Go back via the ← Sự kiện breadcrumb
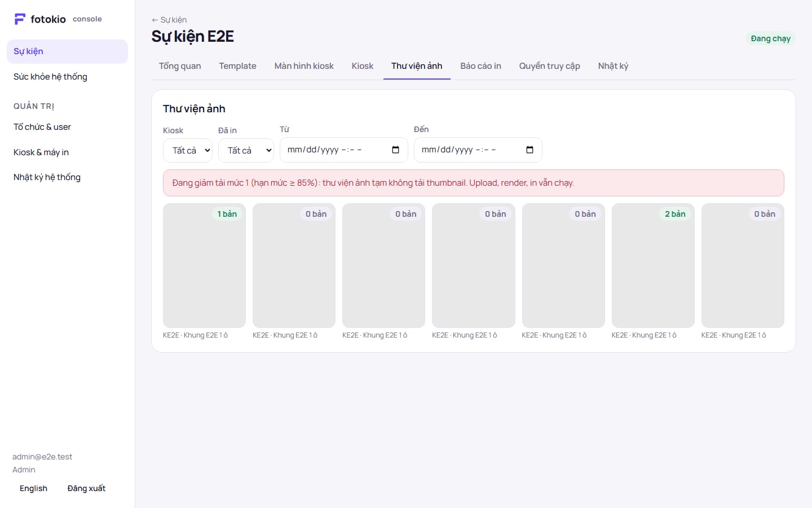812x508 pixels. [169, 20]
